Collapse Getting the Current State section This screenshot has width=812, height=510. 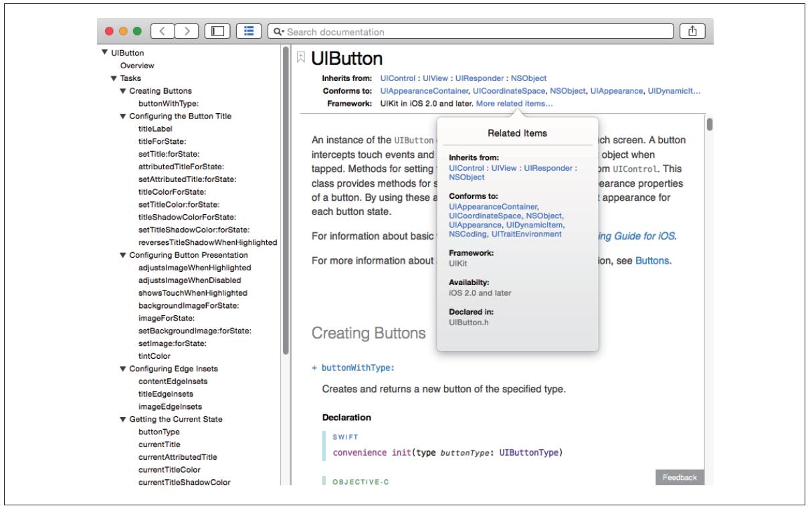coord(123,420)
